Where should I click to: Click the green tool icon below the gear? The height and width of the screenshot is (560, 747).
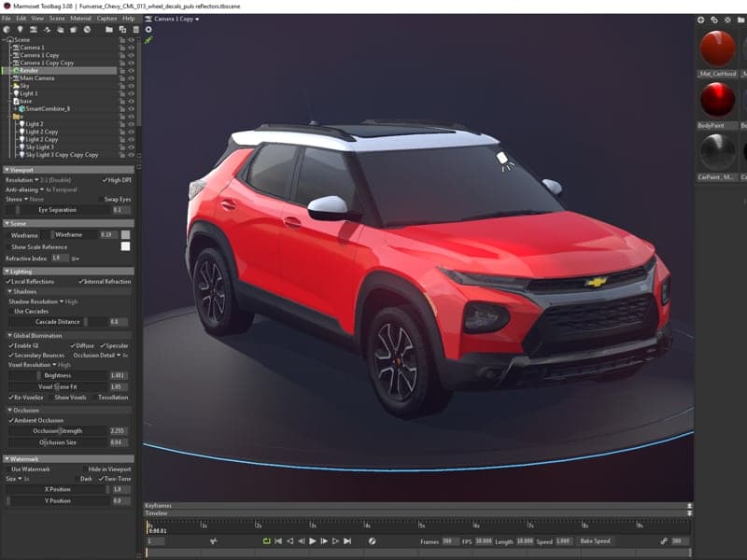pos(148,40)
